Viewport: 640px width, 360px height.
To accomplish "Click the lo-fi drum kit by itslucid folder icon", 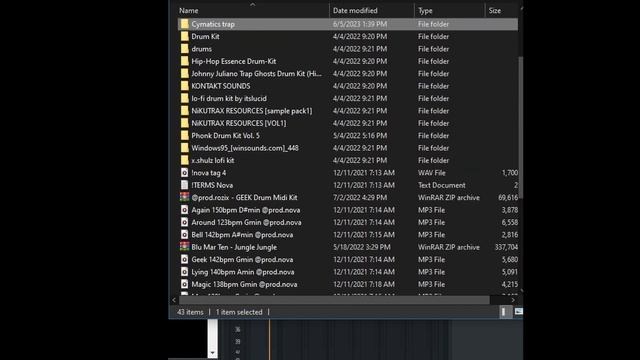I will [x=184, y=98].
